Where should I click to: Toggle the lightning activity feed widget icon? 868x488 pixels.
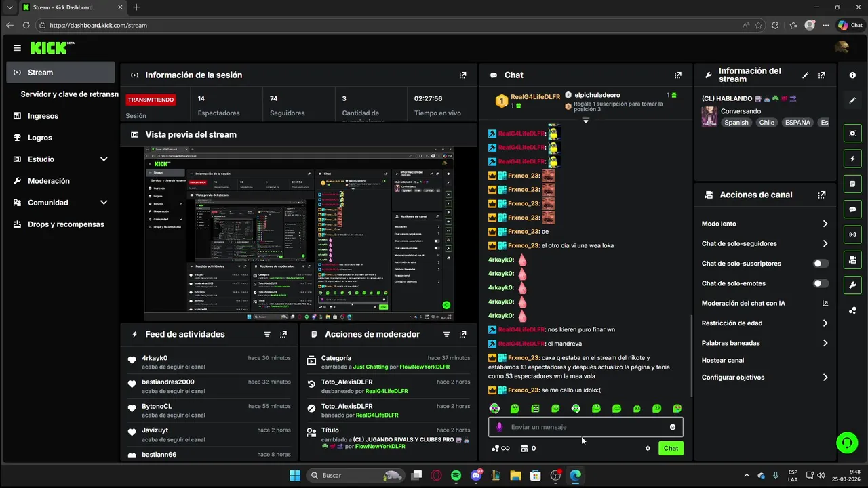(852, 159)
